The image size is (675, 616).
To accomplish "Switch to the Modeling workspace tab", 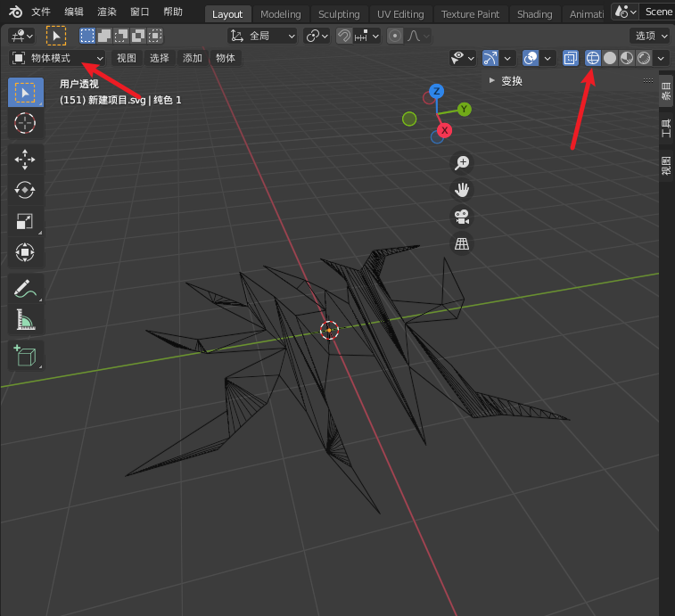I will click(x=281, y=14).
